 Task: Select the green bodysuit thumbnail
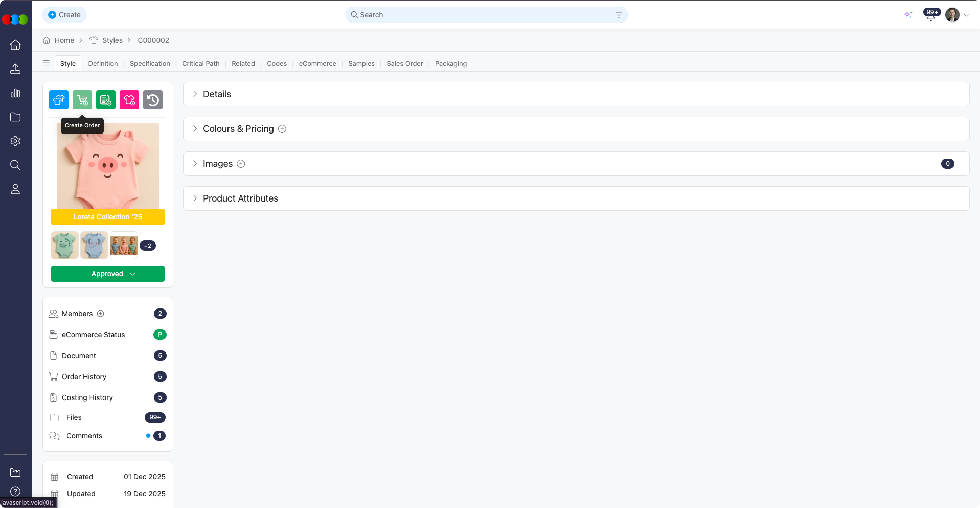pos(64,245)
